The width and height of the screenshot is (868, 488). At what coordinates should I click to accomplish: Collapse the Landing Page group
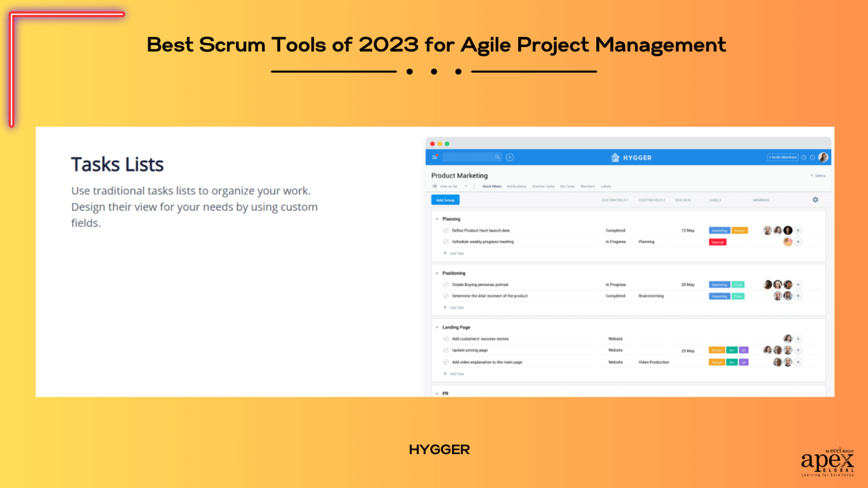click(436, 327)
